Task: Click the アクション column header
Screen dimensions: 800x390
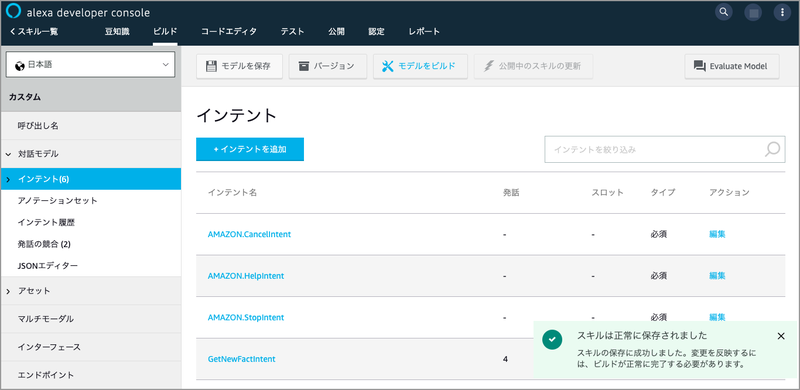Action: click(x=729, y=192)
